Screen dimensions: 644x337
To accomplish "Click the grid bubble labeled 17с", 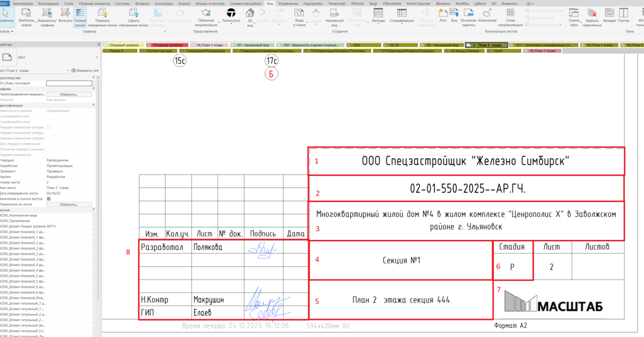I will click(x=271, y=60).
